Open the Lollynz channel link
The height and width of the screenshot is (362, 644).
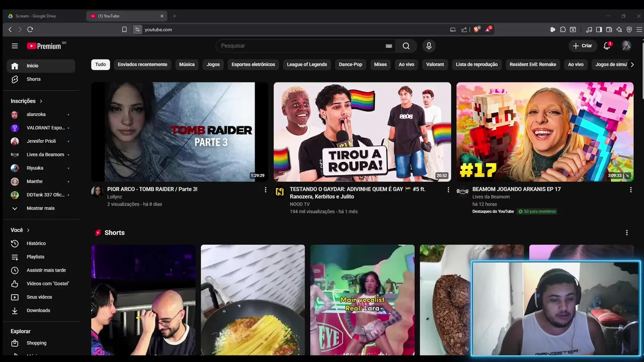(115, 197)
